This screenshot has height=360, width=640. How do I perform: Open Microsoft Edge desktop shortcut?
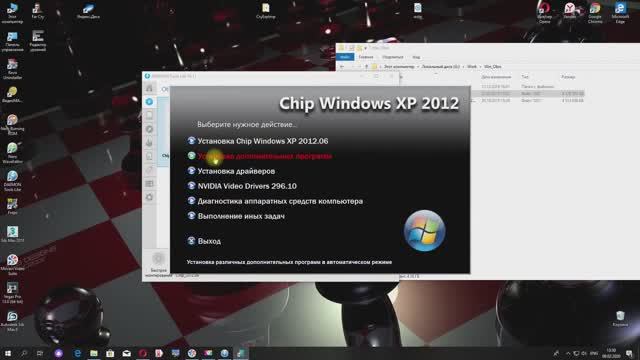[620, 13]
